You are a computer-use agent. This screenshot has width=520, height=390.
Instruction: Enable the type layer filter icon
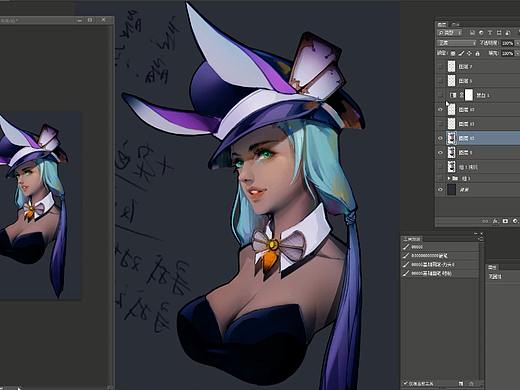(490, 33)
